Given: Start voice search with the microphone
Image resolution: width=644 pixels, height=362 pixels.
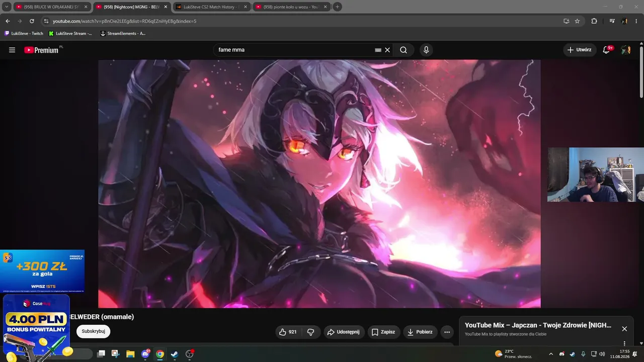Looking at the screenshot, I should pos(426,50).
